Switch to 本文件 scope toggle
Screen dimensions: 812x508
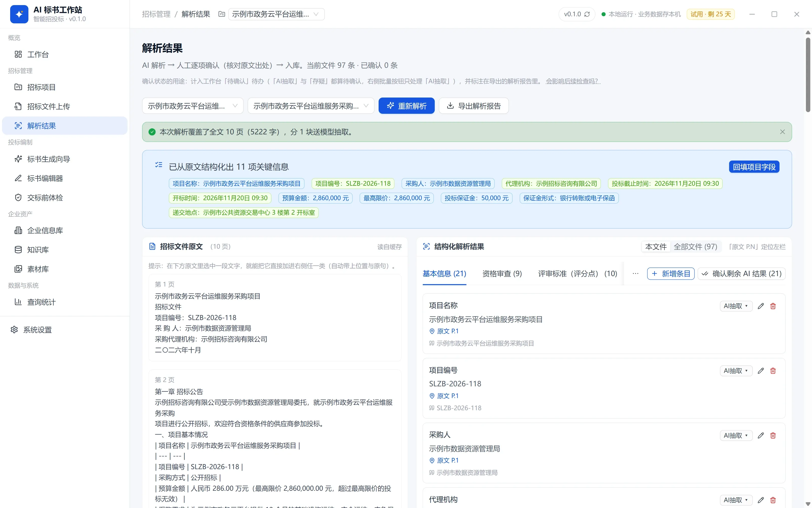(656, 247)
